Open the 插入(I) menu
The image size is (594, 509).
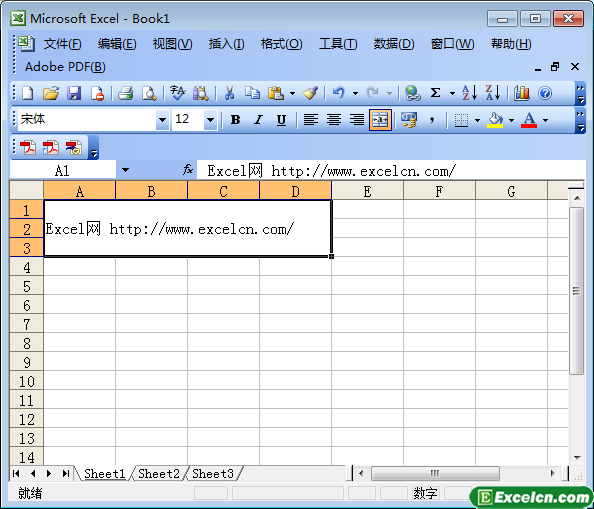226,44
